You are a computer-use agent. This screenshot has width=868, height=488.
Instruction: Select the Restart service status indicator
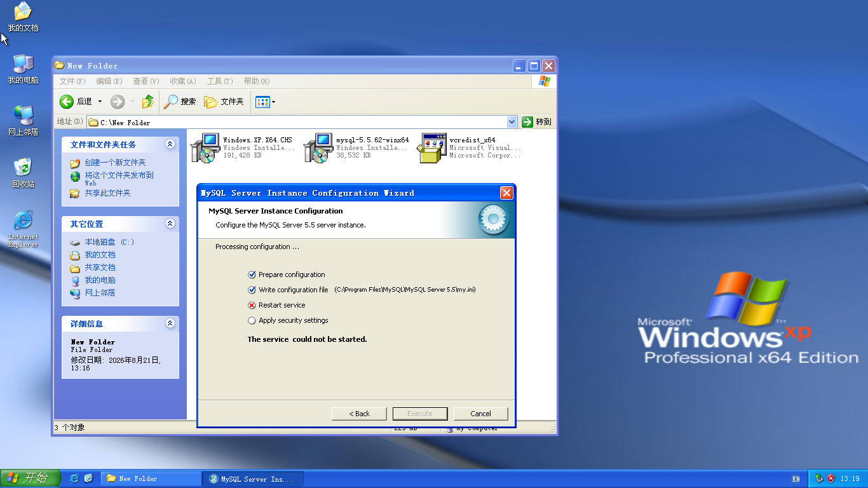252,305
